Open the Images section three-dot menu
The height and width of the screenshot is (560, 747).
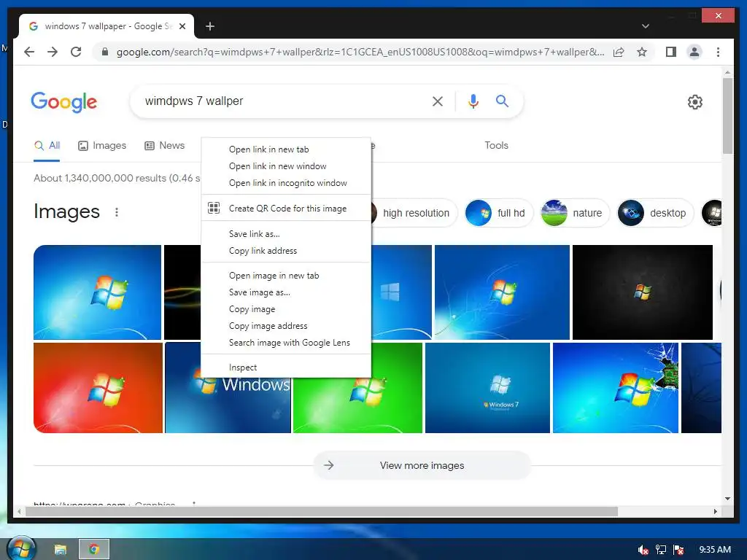pos(117,212)
